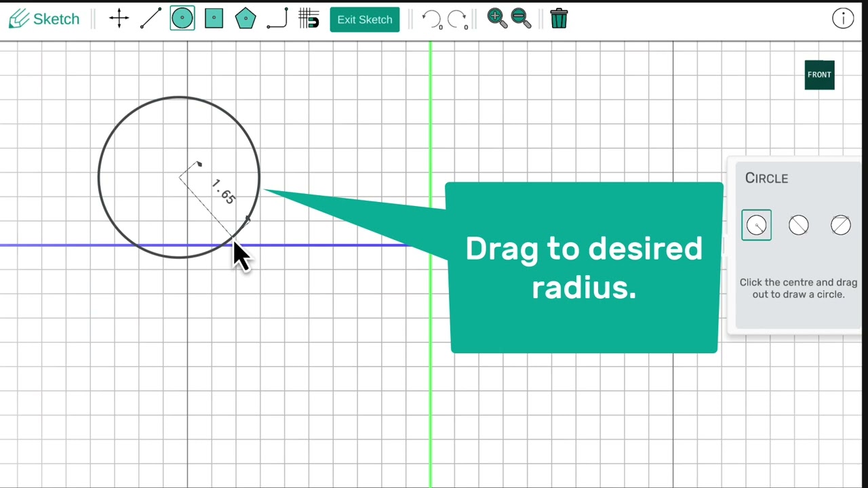The image size is (868, 488).
Task: Click the 1.65 radius dimension
Action: coord(224,192)
